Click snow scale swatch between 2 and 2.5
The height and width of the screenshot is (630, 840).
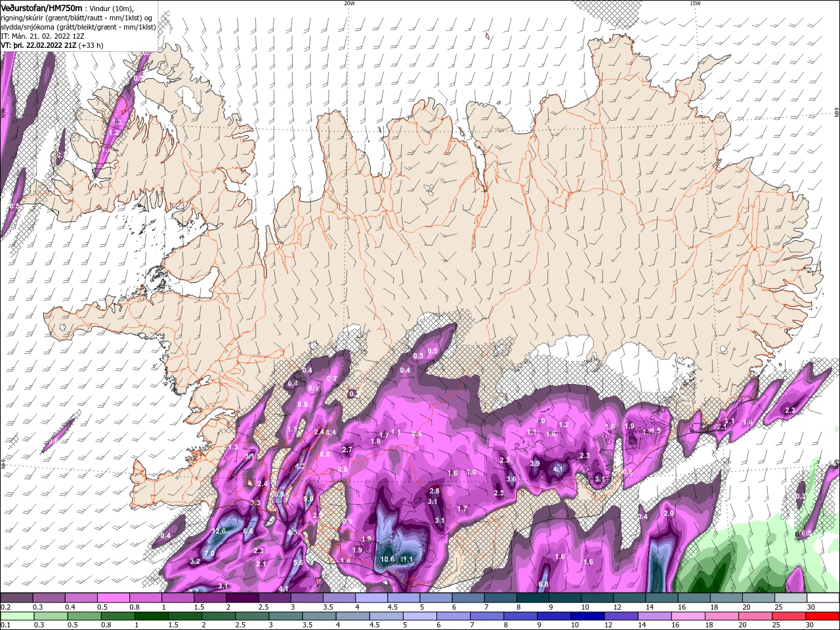[242, 598]
